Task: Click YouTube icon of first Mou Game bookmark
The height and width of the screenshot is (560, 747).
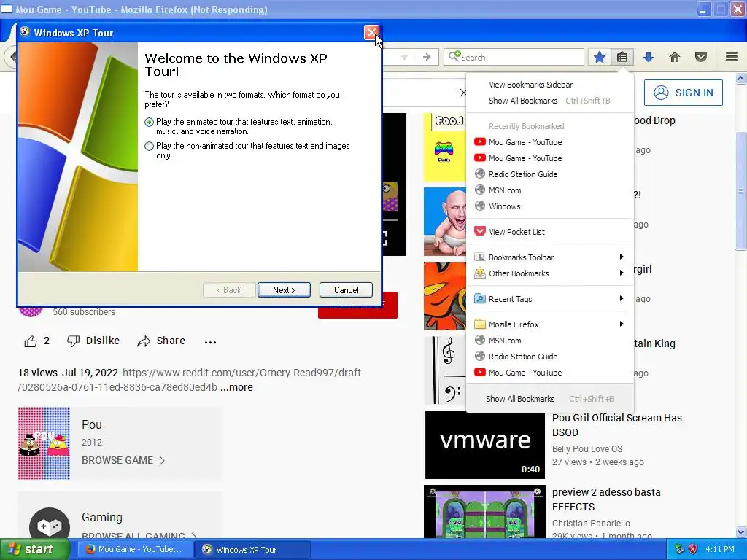Action: pyautogui.click(x=480, y=142)
